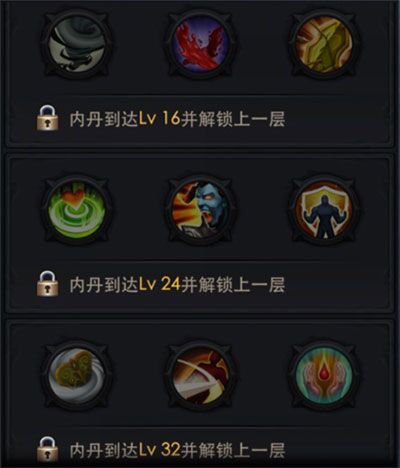Click the padlock beside Lv 16 requirement
The width and height of the screenshot is (400, 468).
point(47,118)
